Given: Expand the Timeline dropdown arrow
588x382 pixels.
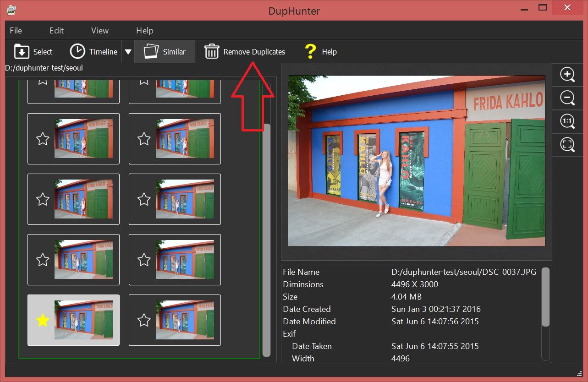Looking at the screenshot, I should pos(128,51).
